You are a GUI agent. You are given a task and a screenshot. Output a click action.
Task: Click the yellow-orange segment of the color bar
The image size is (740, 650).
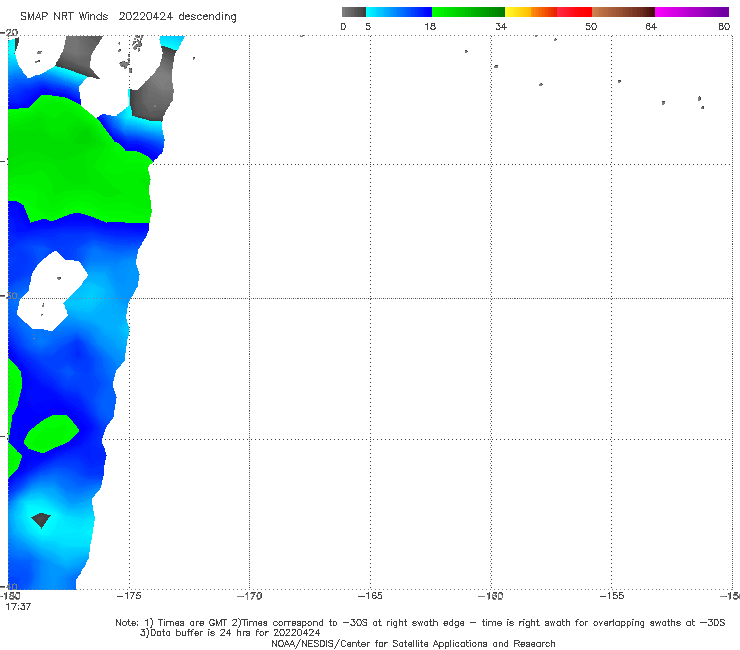[x=531, y=12]
